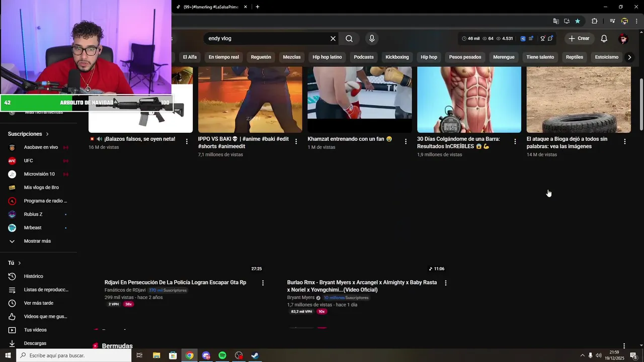Click the Burlao Rmx video title
The height and width of the screenshot is (362, 644).
362,286
